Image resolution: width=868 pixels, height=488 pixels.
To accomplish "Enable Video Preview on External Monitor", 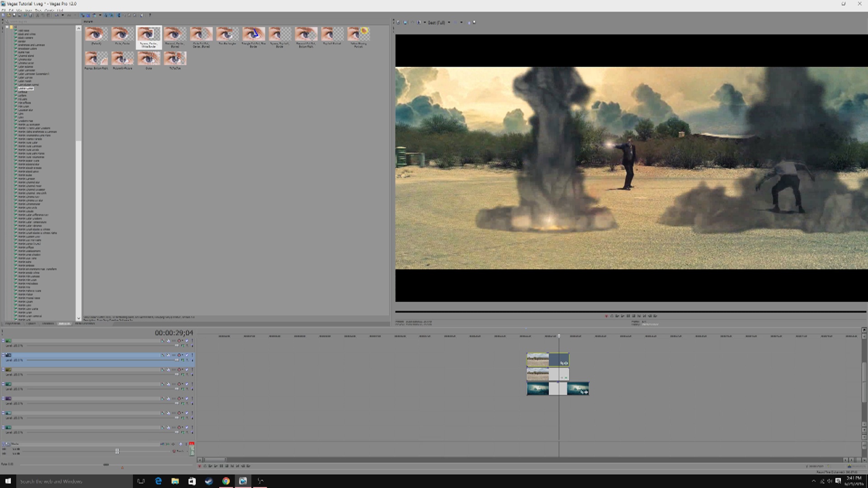I will click(406, 22).
